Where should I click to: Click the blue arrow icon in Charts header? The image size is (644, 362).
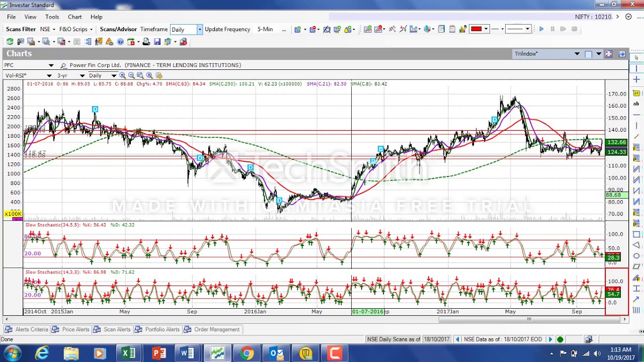tap(622, 54)
